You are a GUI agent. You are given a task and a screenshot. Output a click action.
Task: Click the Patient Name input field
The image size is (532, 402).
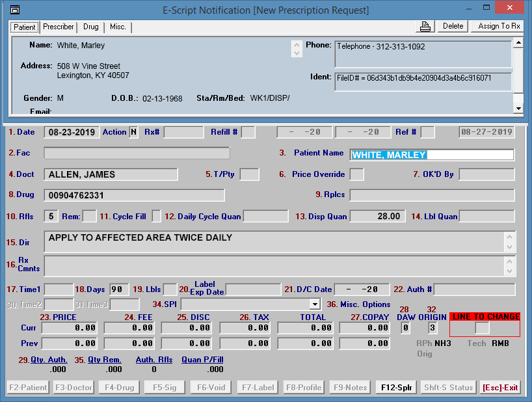click(x=432, y=155)
